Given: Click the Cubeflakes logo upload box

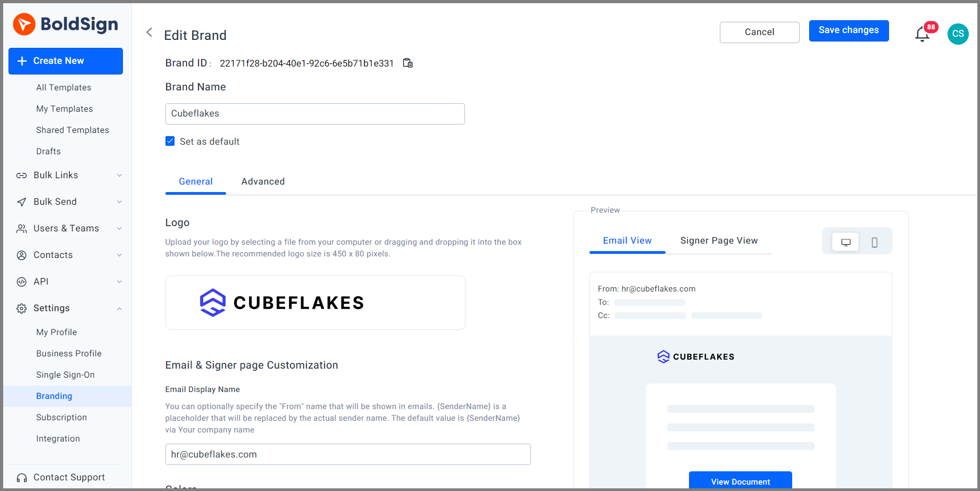Looking at the screenshot, I should click(x=315, y=303).
